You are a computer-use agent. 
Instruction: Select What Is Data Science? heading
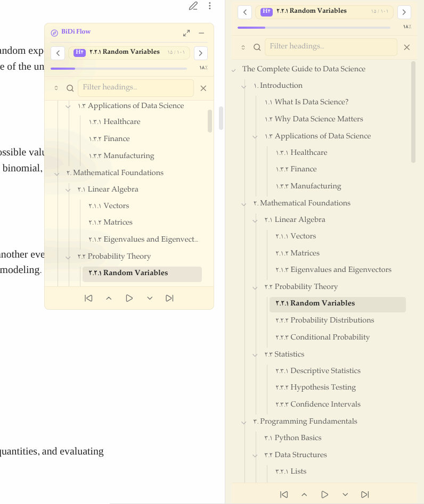pos(307,102)
